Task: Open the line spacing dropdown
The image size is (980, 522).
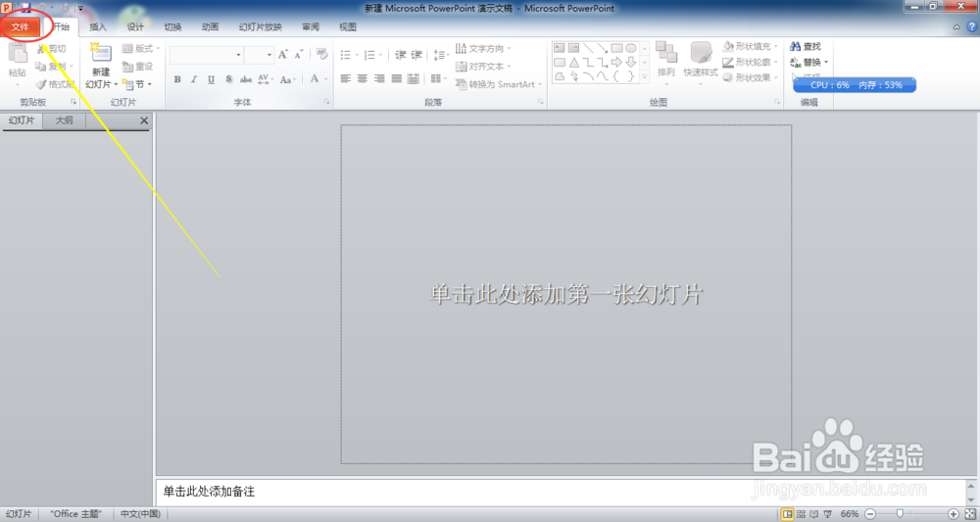Action: point(441,55)
